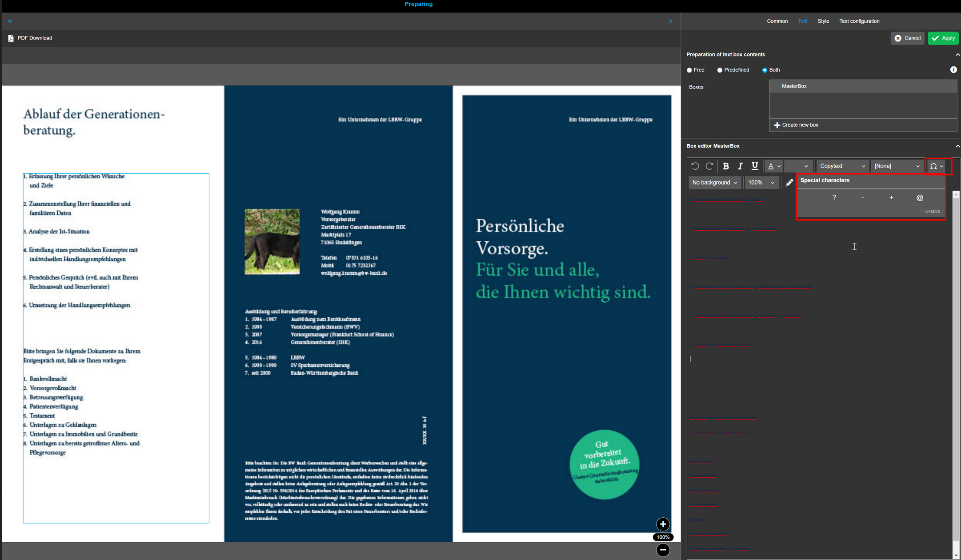Toggle bold formatting
This screenshot has width=961, height=560.
pos(726,166)
